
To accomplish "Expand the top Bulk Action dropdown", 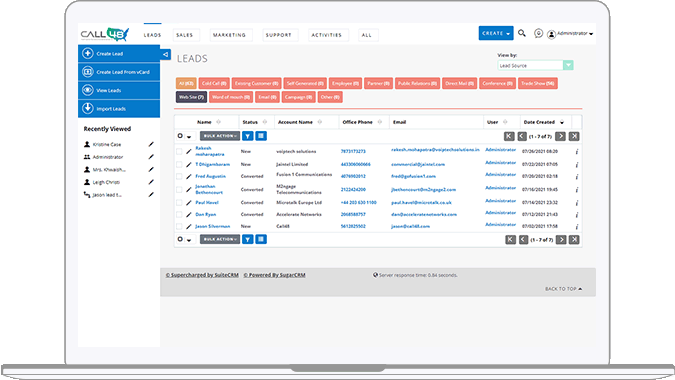I will pos(220,136).
